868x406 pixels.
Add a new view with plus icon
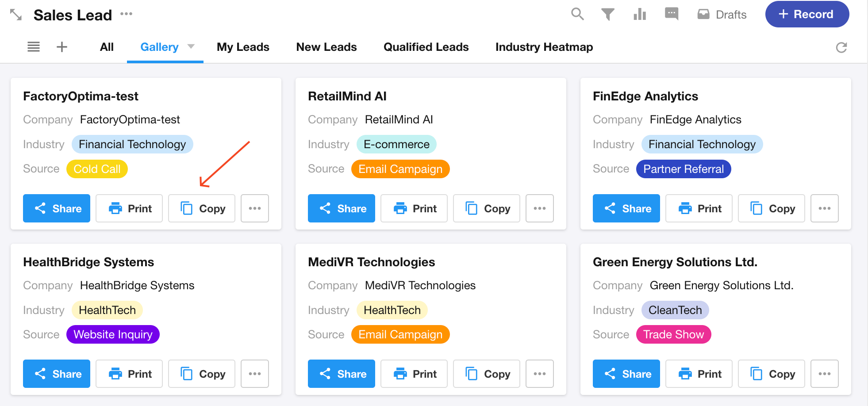click(x=62, y=47)
